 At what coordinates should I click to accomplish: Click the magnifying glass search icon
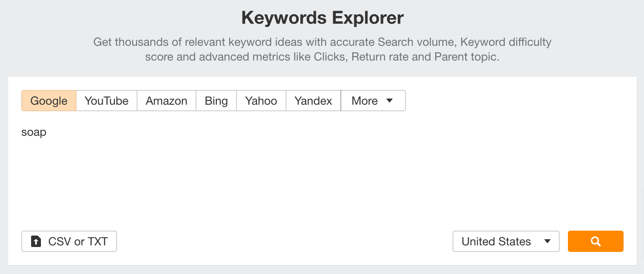[x=595, y=241]
